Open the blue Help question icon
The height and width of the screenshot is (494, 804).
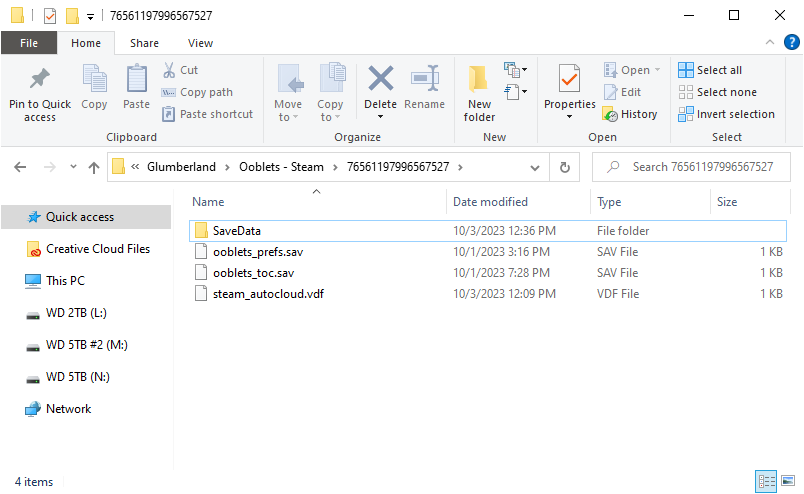click(791, 42)
